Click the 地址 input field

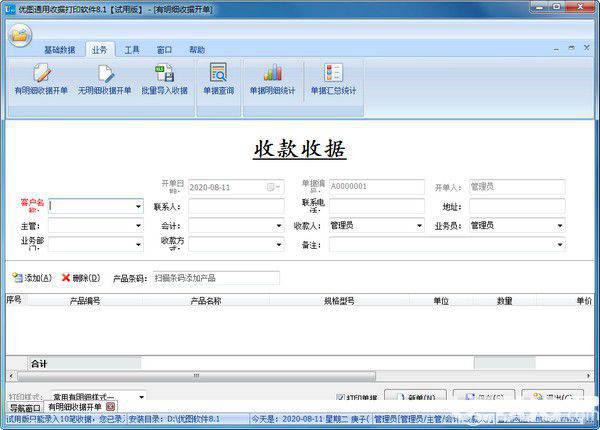point(517,207)
